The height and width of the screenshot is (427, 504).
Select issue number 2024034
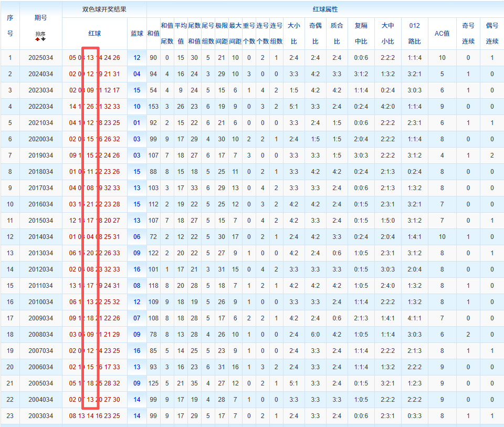[40, 74]
